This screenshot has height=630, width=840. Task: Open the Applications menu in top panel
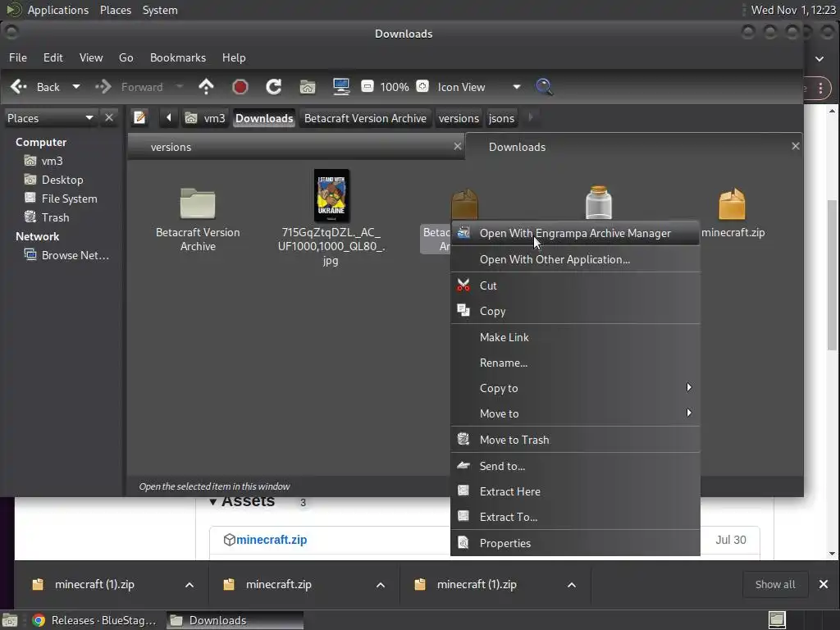(58, 10)
